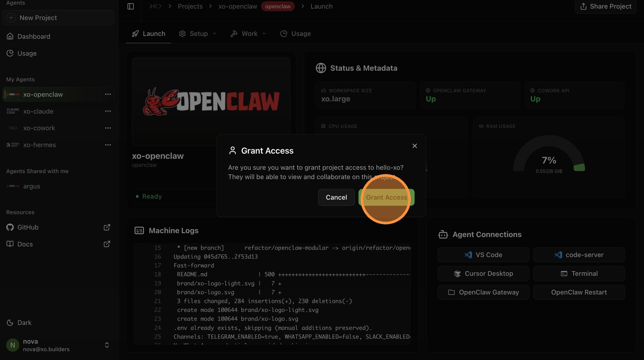Click the red openclaw breadcrumb badge
The height and width of the screenshot is (360, 644).
(x=278, y=6)
